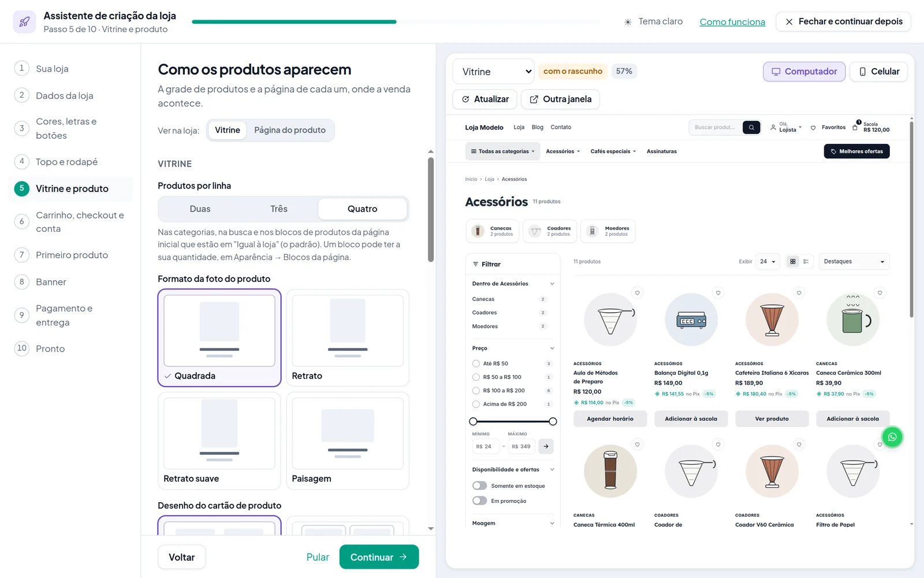Collapse the Preço filter section

(552, 349)
